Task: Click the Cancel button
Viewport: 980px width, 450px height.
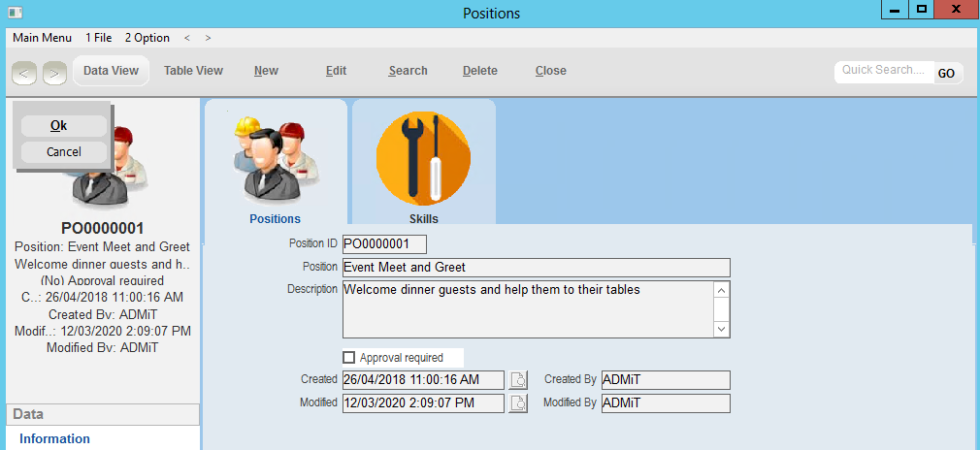Action: click(x=64, y=151)
